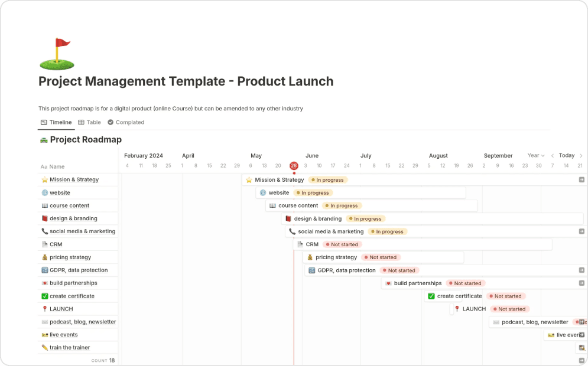This screenshot has height=366, width=588.
Task: Click the globe icon next to website
Action: [44, 192]
